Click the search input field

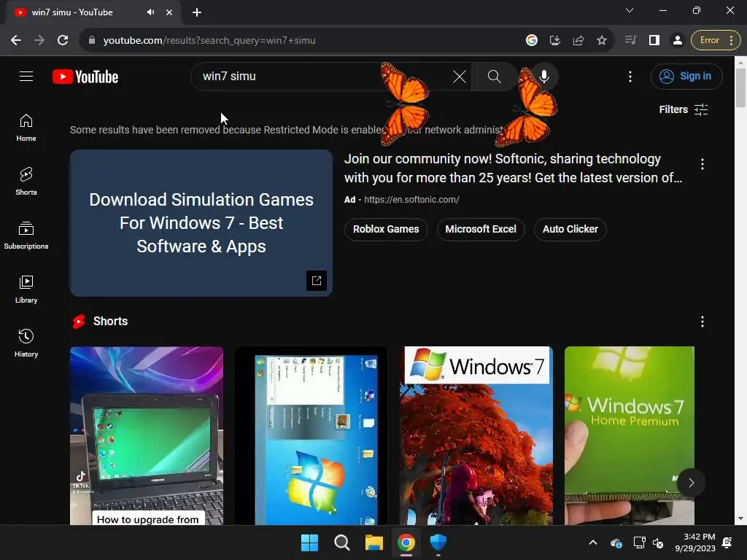point(324,76)
